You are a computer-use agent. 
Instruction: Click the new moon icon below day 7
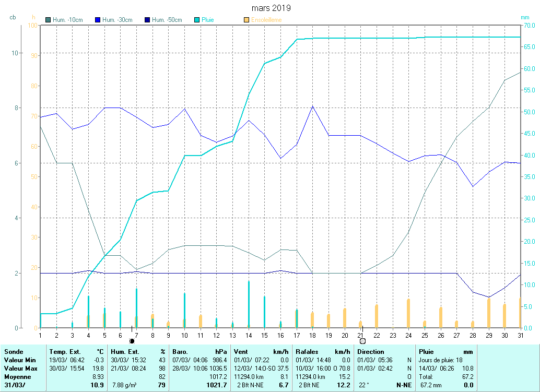[x=132, y=341]
